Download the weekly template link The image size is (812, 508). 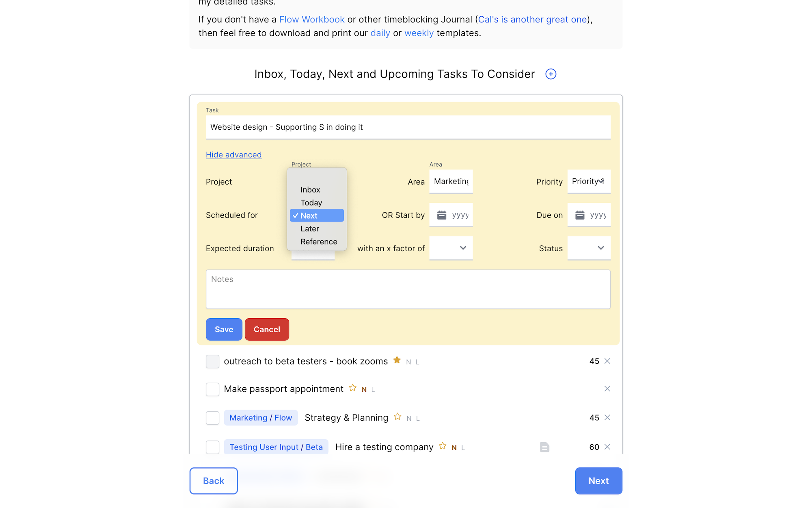point(419,33)
